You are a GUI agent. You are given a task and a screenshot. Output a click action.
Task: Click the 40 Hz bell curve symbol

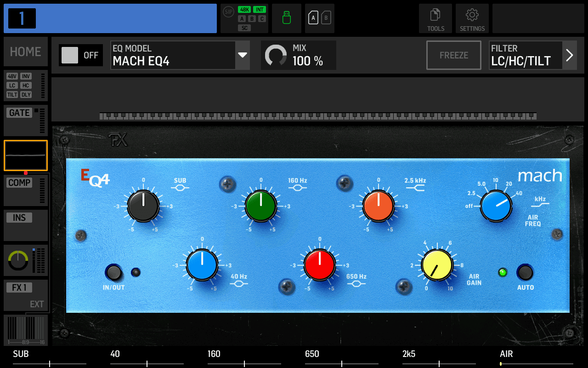click(x=239, y=284)
